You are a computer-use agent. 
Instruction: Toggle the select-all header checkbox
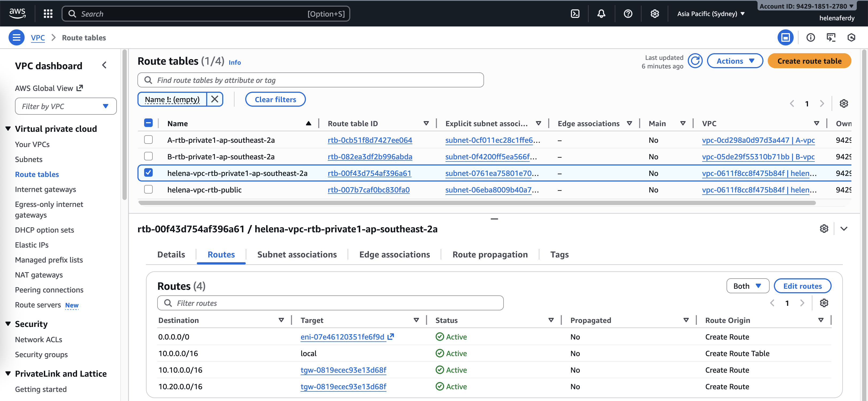148,123
